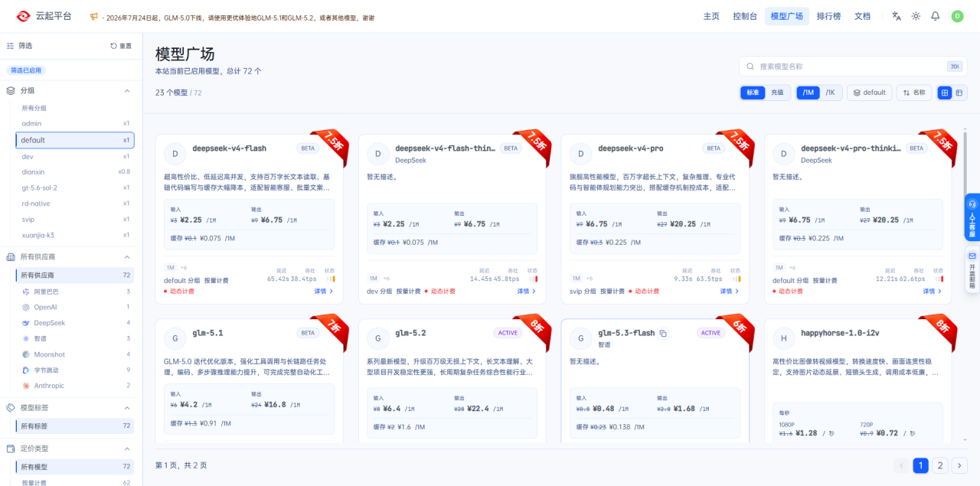
Task: Click the Anthropic vendor icon
Action: [x=26, y=386]
